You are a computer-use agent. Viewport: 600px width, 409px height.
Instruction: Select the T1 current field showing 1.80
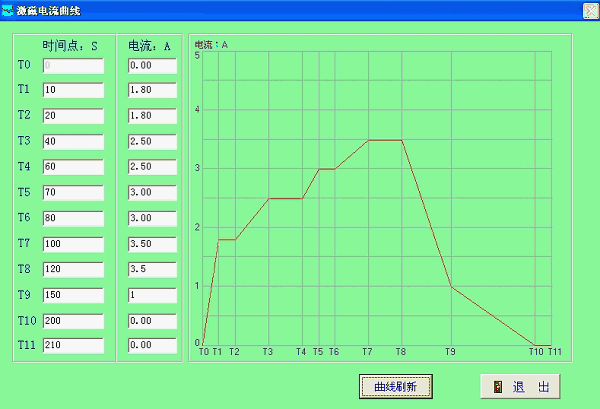[152, 91]
